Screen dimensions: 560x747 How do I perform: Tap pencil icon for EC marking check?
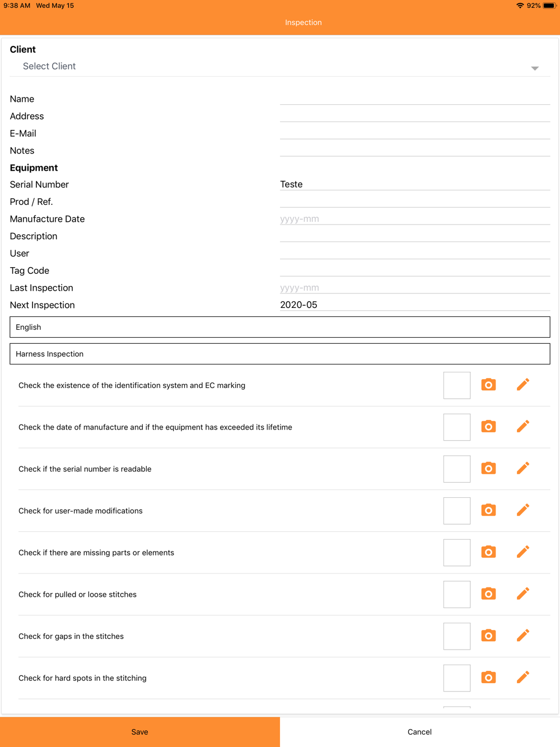pos(523,385)
